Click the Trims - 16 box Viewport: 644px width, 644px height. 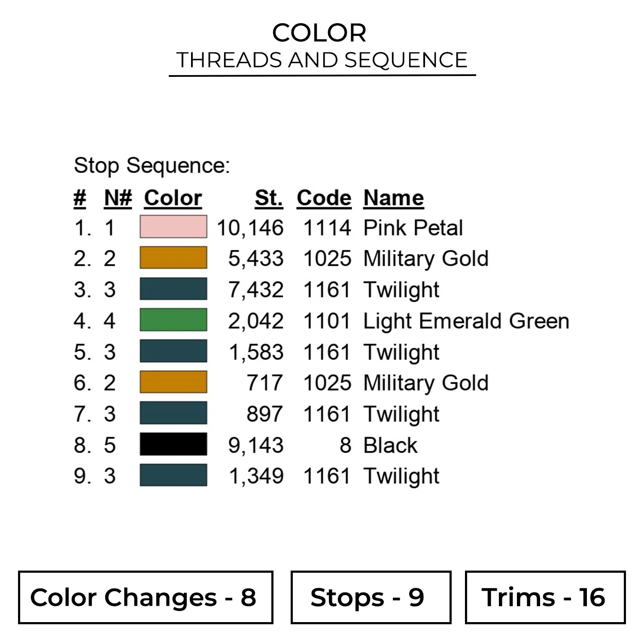(x=545, y=597)
